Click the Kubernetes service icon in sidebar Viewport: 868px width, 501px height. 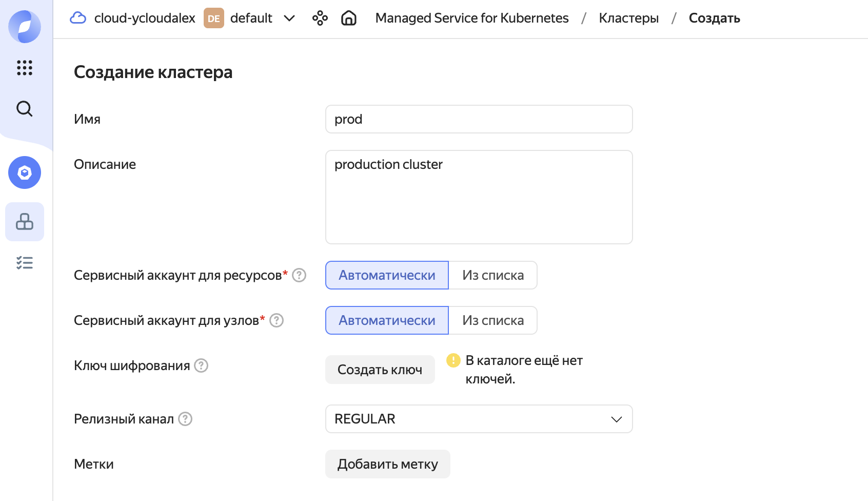tap(25, 172)
